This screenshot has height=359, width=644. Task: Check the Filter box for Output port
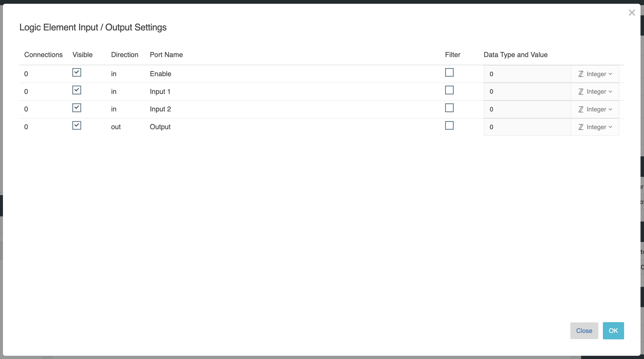(449, 125)
